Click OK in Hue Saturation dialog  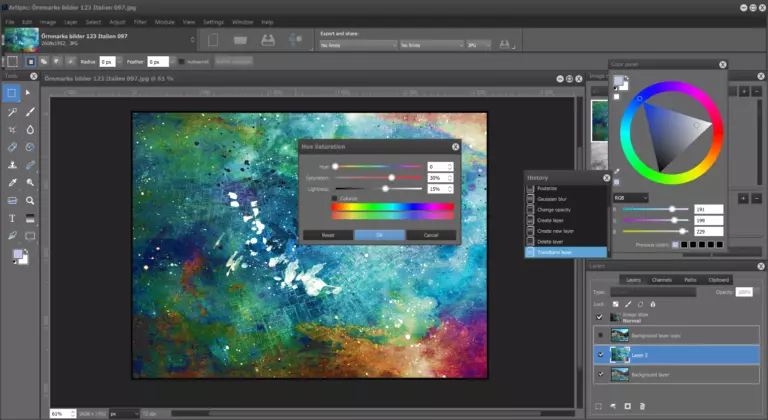point(379,234)
